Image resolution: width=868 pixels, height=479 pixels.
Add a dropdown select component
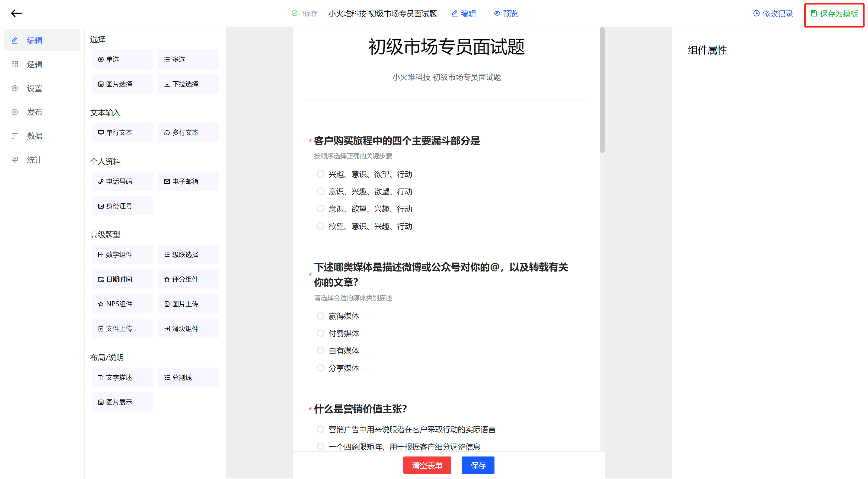[188, 84]
